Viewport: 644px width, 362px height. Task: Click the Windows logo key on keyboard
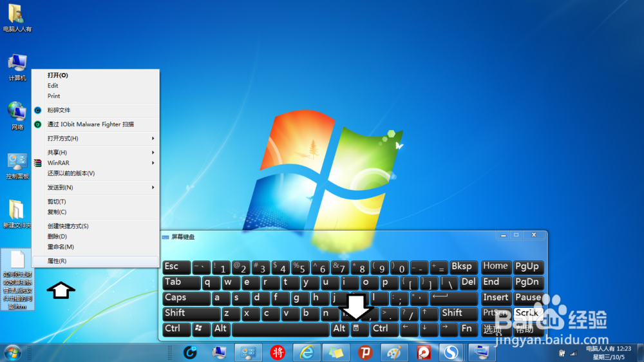[201, 329]
